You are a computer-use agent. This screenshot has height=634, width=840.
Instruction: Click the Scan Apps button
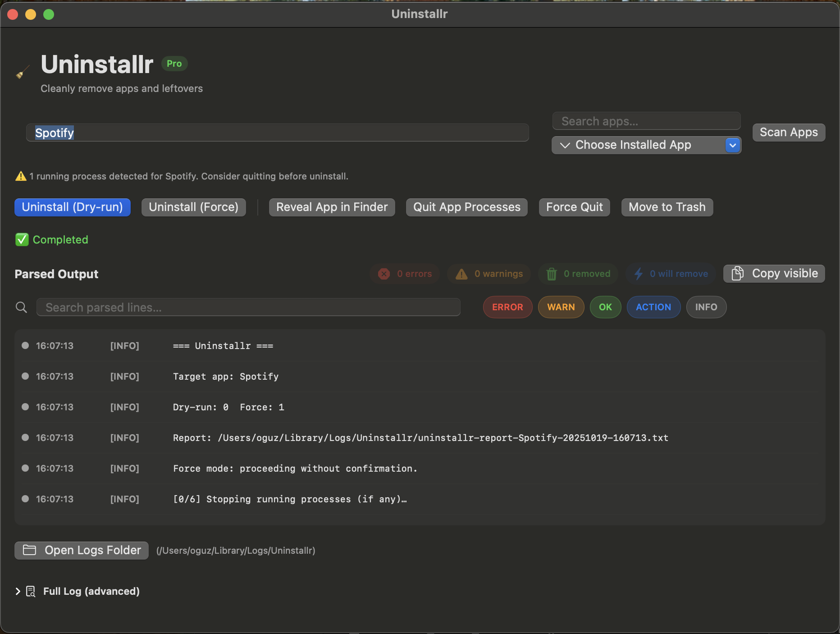coord(788,133)
